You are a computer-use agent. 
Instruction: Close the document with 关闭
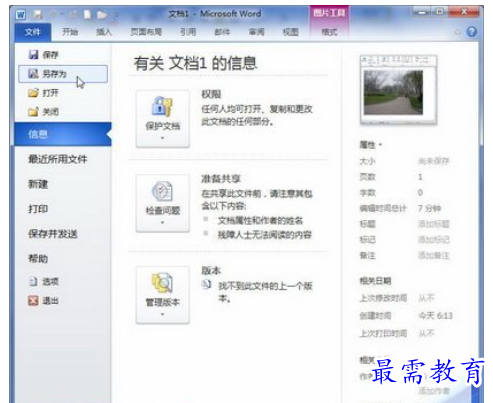(x=43, y=112)
